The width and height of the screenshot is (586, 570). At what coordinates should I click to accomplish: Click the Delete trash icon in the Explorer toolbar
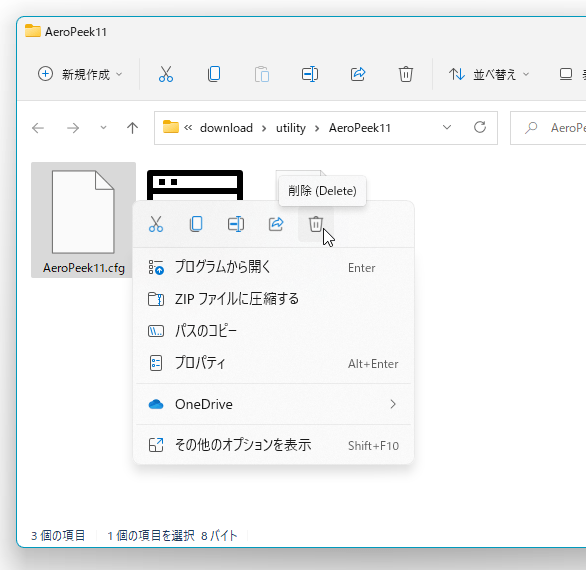click(x=405, y=74)
